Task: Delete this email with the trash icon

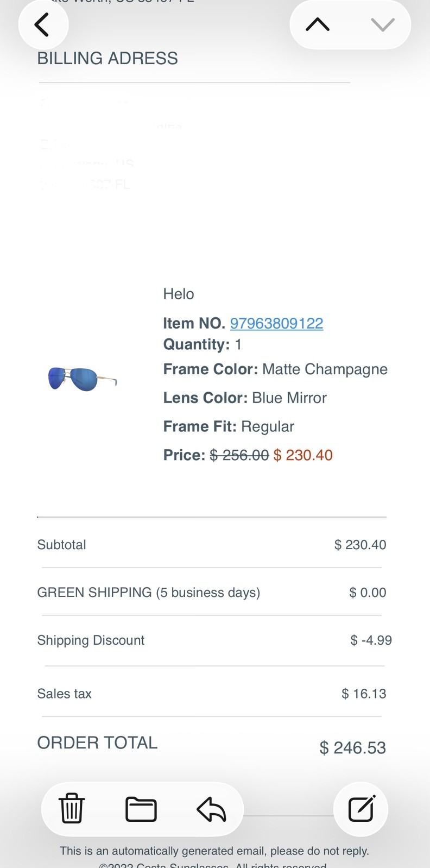Action: (x=72, y=809)
